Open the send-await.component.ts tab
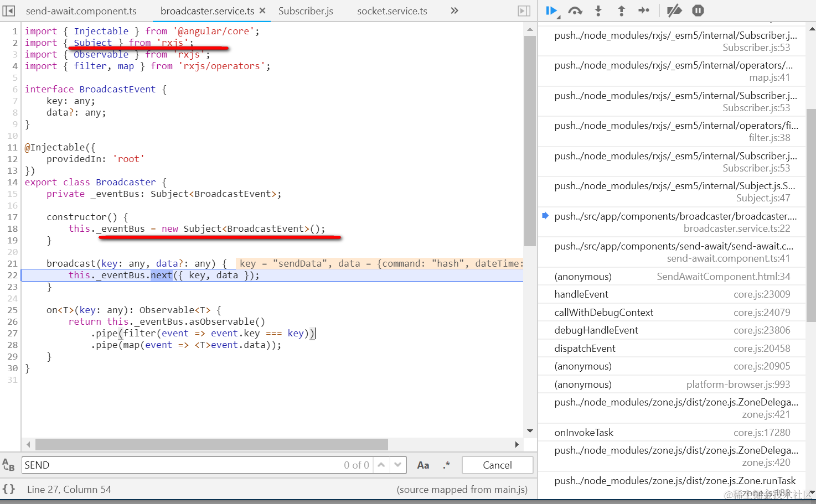The width and height of the screenshot is (816, 504). point(81,11)
